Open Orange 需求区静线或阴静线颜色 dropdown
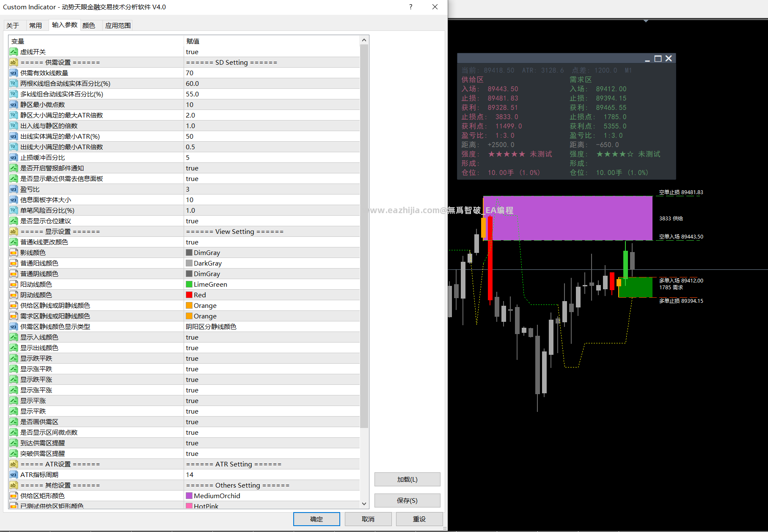This screenshot has width=768, height=532. point(272,316)
